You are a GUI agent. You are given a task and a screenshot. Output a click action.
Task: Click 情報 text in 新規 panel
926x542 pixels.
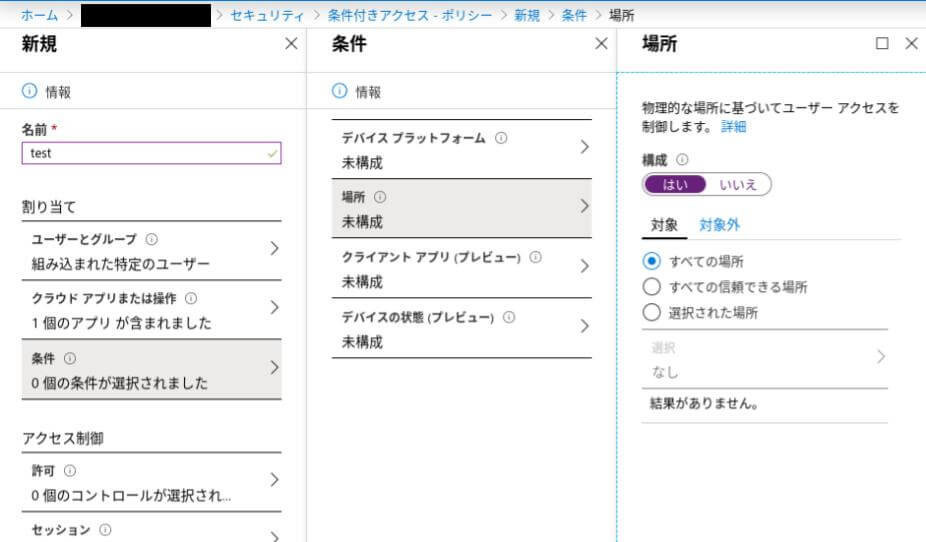pos(58,92)
